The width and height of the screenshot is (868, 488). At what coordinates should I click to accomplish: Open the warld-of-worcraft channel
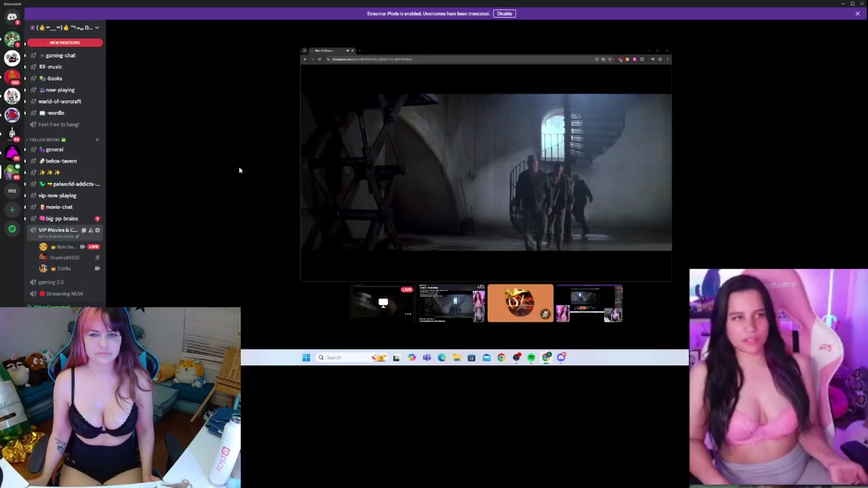(65, 101)
